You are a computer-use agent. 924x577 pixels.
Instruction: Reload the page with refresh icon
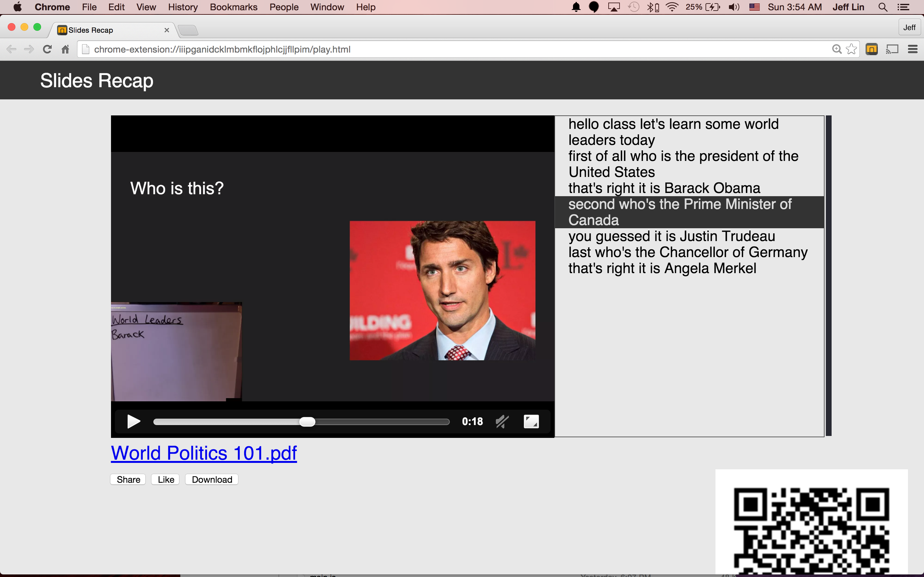(47, 49)
